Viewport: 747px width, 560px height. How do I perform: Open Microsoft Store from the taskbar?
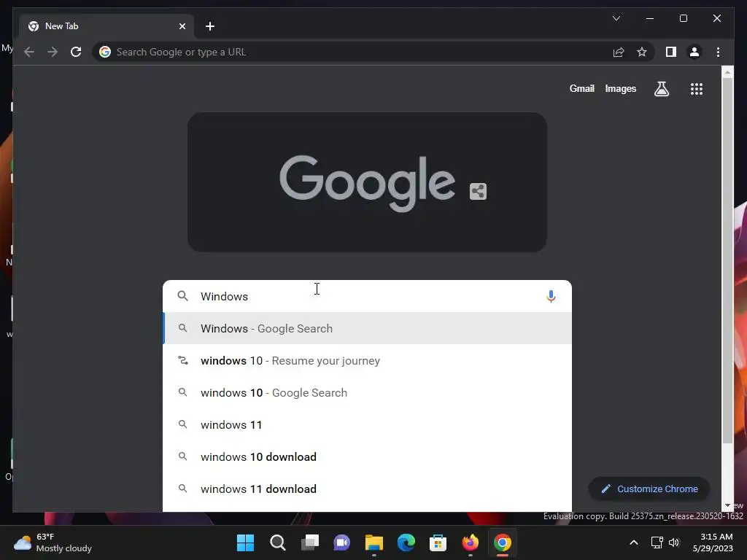[438, 542]
